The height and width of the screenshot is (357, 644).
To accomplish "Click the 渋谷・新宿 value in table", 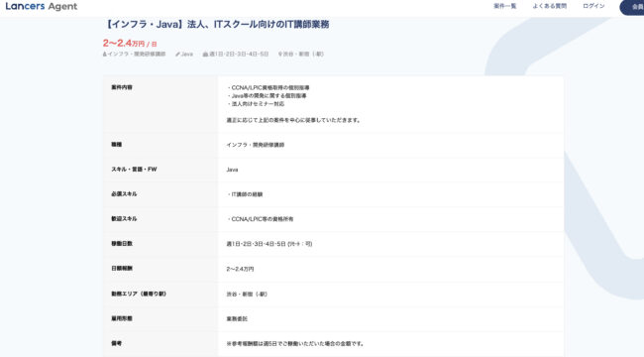I will coord(247,295).
